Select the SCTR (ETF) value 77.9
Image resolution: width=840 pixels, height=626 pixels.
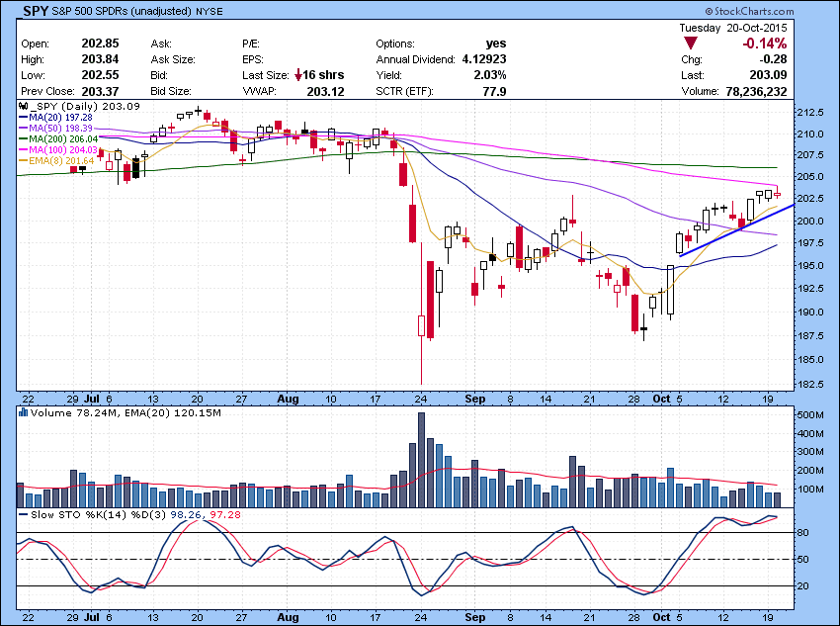tap(494, 92)
